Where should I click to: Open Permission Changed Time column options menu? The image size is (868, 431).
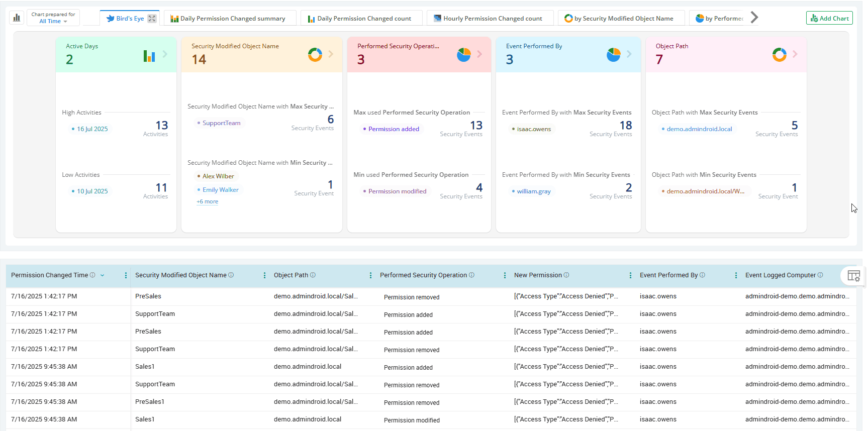pos(126,275)
